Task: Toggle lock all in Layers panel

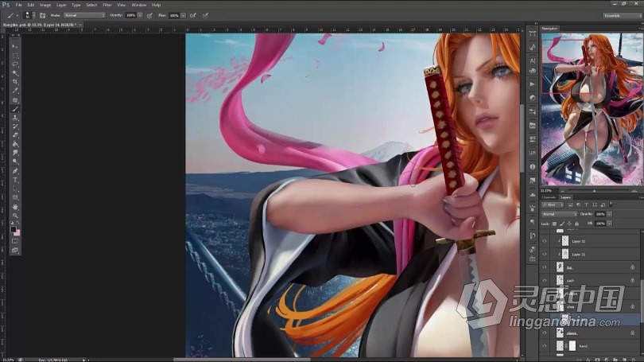Action: pyautogui.click(x=576, y=224)
